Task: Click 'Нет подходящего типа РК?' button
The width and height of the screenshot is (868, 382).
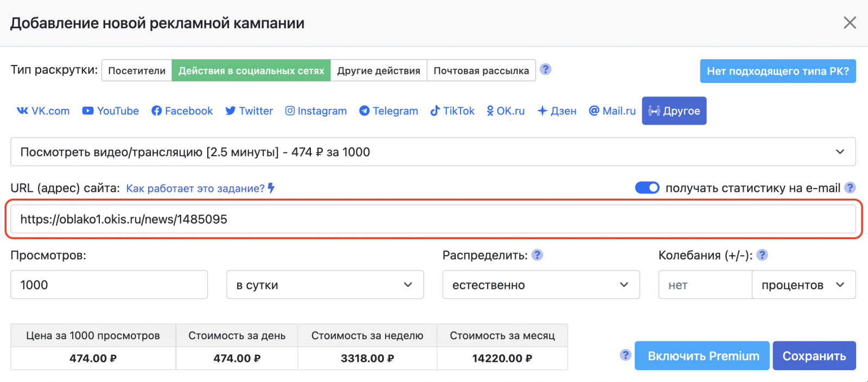Action: (777, 71)
